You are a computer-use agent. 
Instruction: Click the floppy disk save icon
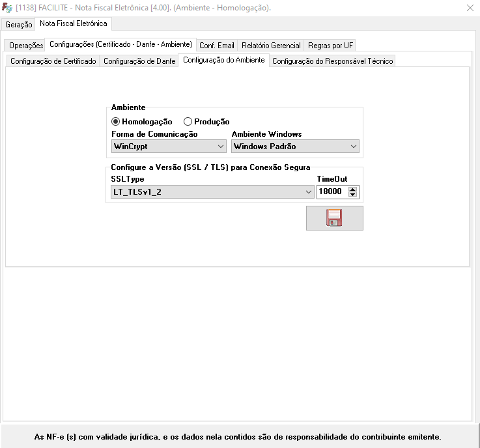point(334,218)
